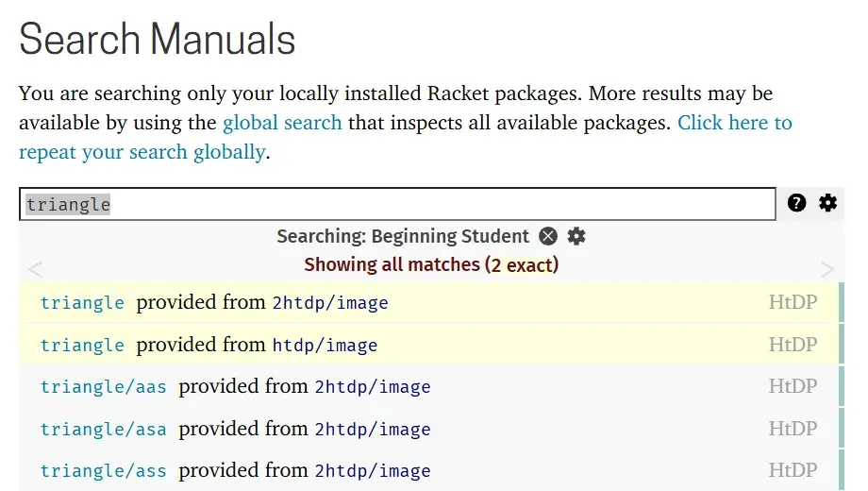Open htdp/image module link in second result
The width and height of the screenshot is (868, 491).
click(325, 346)
